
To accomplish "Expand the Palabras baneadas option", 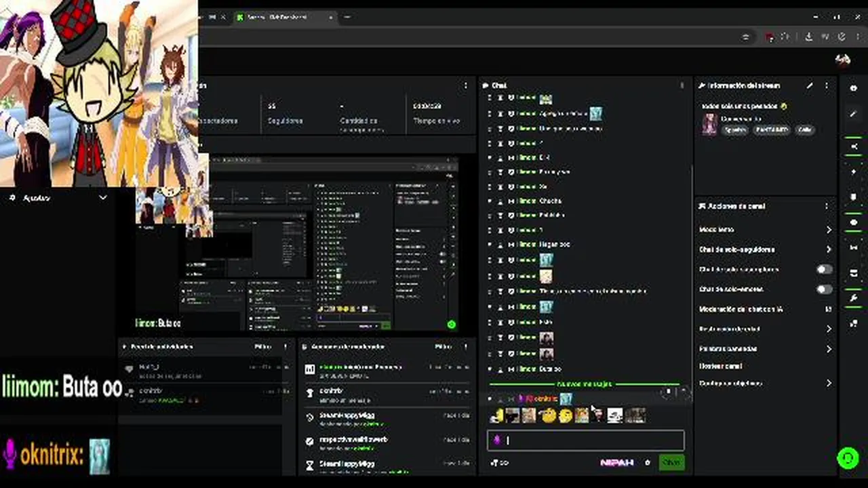I will click(829, 349).
